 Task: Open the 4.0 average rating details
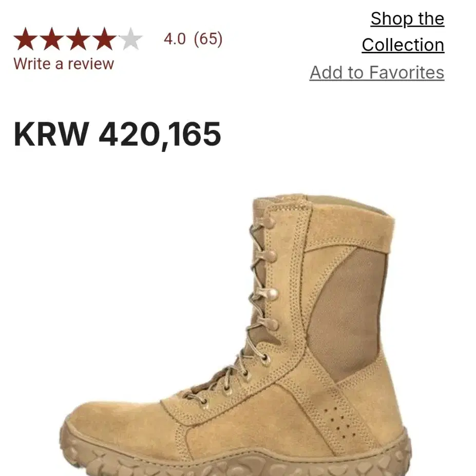tap(175, 39)
